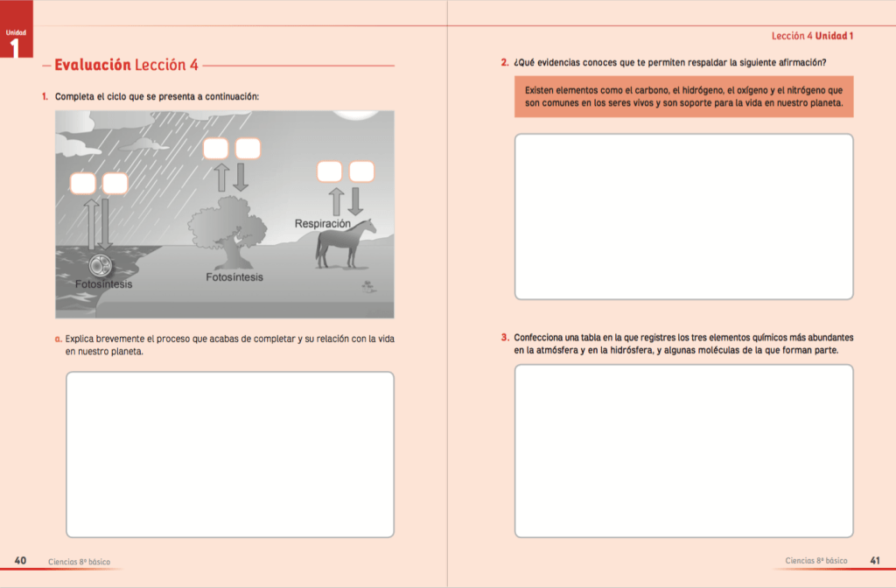
Task: Select the right blank box above the tree
Action: [x=248, y=149]
